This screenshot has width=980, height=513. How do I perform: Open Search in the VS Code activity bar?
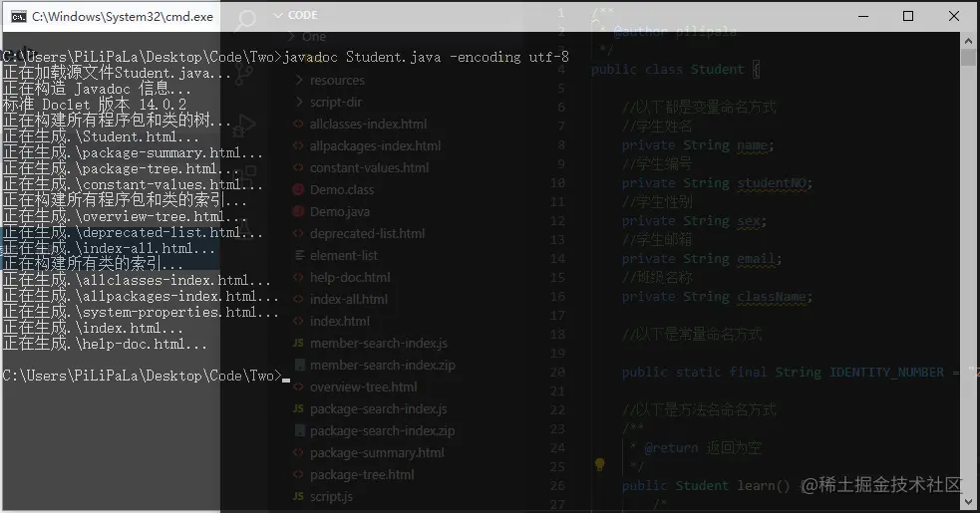[x=245, y=21]
